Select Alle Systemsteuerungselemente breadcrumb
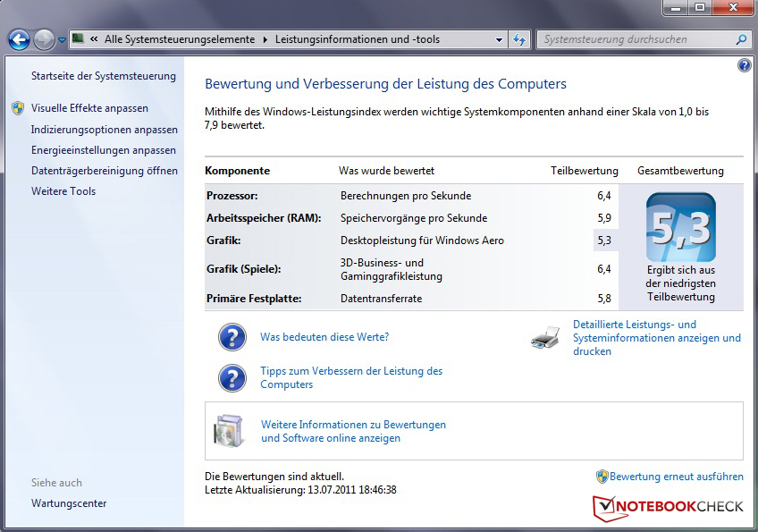The image size is (758, 532). pyautogui.click(x=180, y=39)
